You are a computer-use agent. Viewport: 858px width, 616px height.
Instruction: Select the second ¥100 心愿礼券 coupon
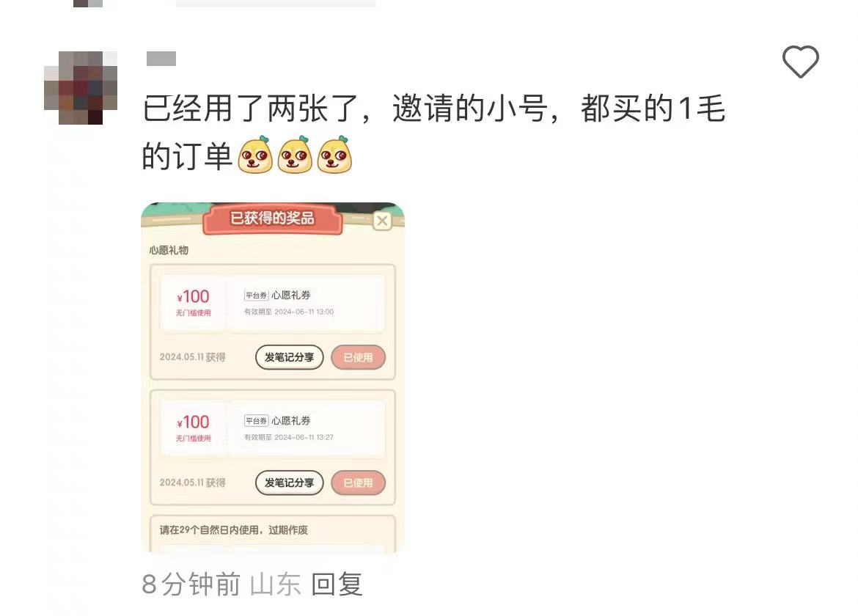tap(273, 428)
